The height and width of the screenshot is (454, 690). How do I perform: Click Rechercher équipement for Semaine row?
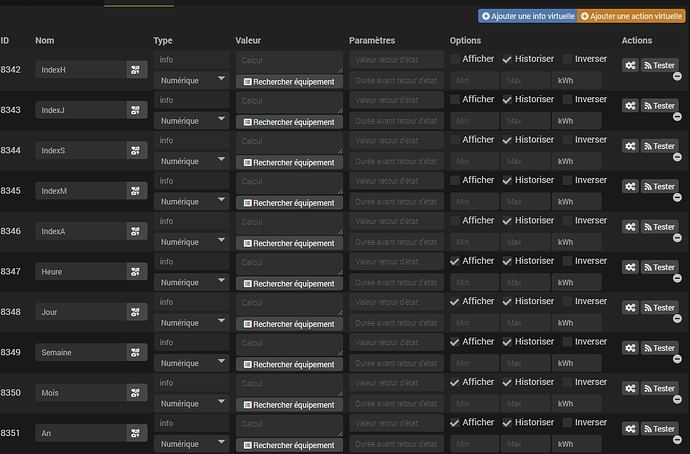click(289, 363)
